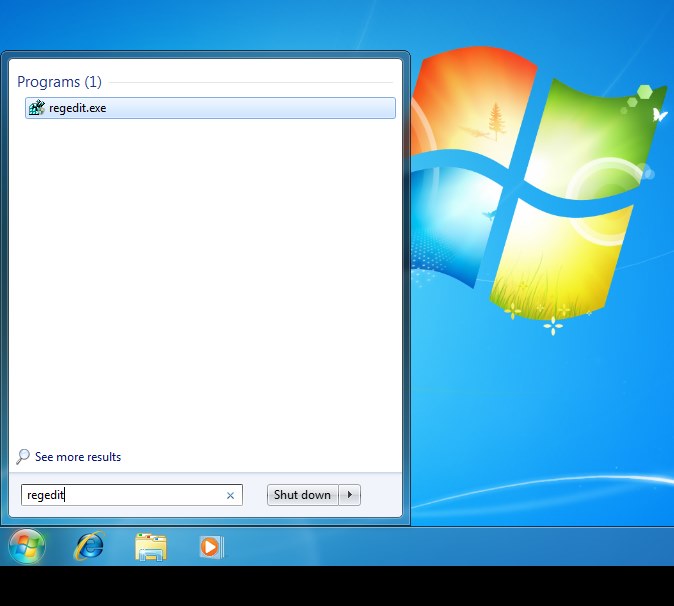Image resolution: width=674 pixels, height=606 pixels.
Task: Click the Windows Start orb
Action: [x=27, y=546]
